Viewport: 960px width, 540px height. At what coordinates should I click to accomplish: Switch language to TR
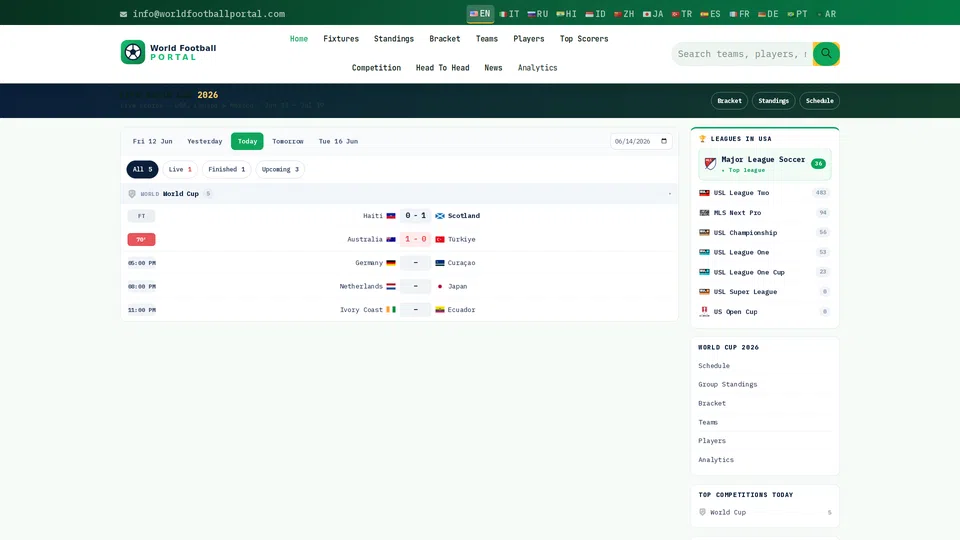click(681, 14)
